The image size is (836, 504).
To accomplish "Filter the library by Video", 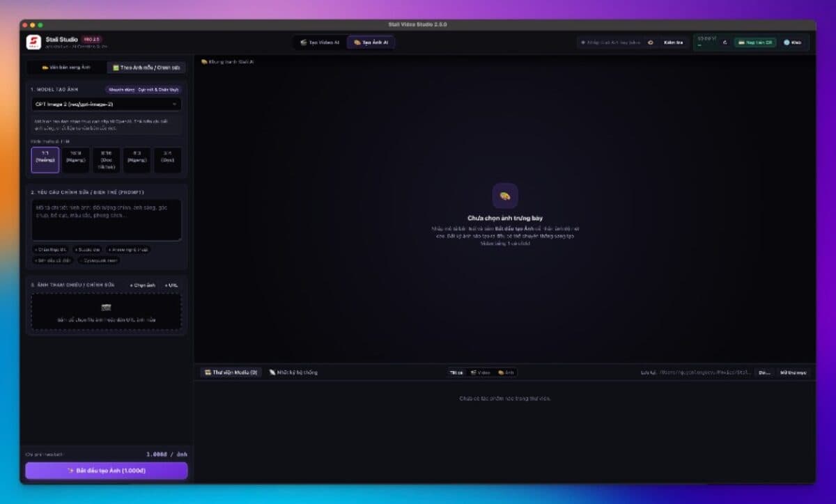I will [x=480, y=372].
